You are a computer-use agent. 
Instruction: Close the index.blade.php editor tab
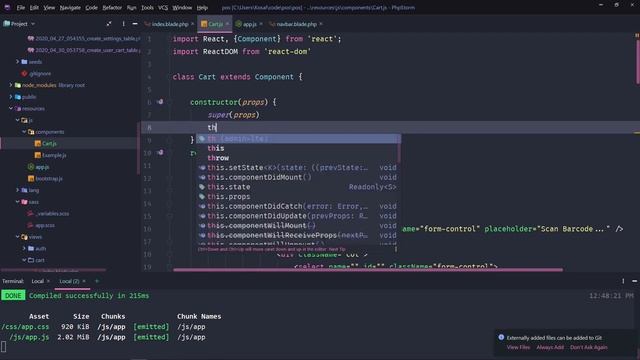pos(193,24)
